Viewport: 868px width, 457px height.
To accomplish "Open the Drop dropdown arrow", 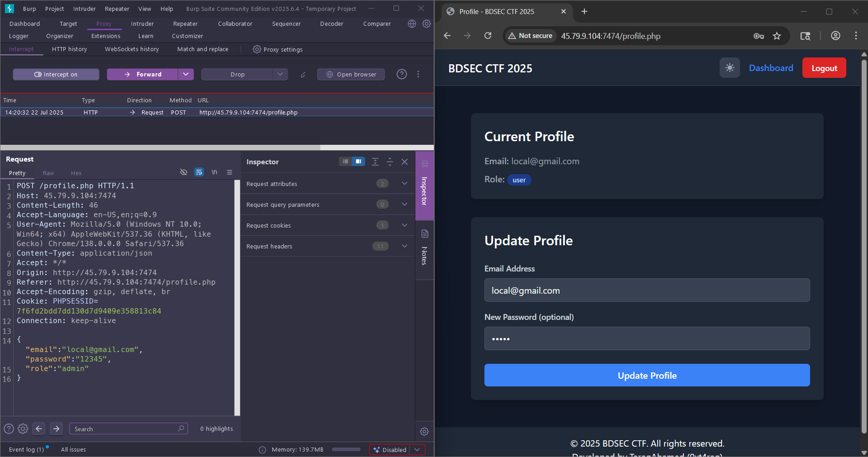I will pyautogui.click(x=280, y=74).
